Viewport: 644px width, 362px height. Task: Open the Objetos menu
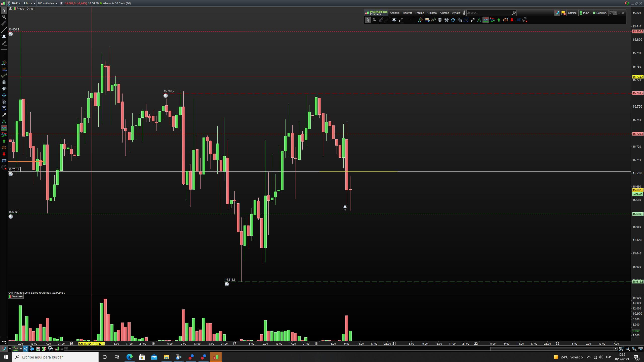pyautogui.click(x=432, y=13)
